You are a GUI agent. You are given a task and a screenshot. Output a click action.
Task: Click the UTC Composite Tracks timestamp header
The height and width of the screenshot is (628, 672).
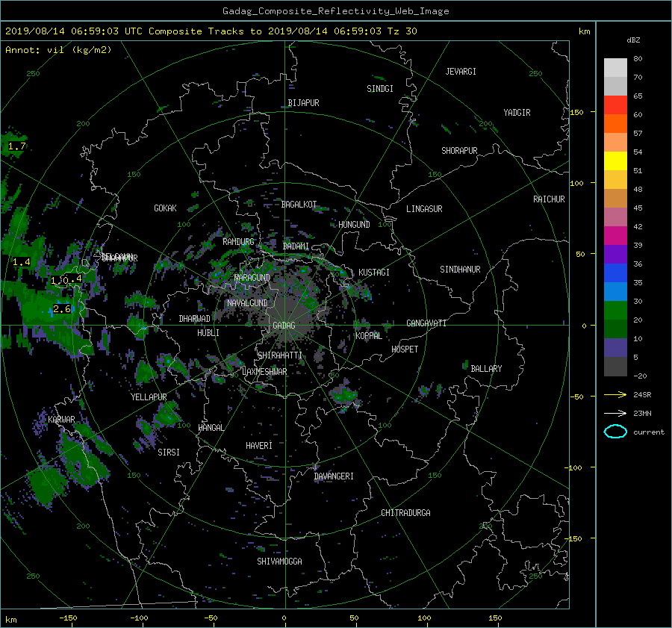211,31
